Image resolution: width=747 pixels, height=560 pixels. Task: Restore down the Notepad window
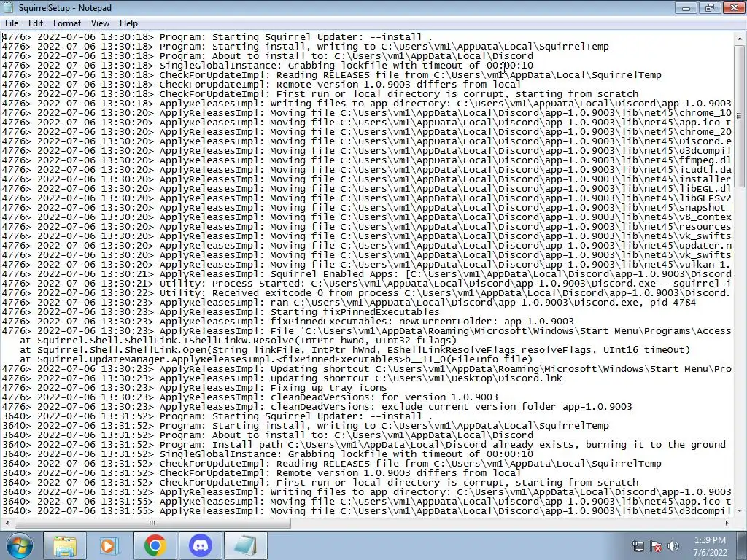point(709,7)
